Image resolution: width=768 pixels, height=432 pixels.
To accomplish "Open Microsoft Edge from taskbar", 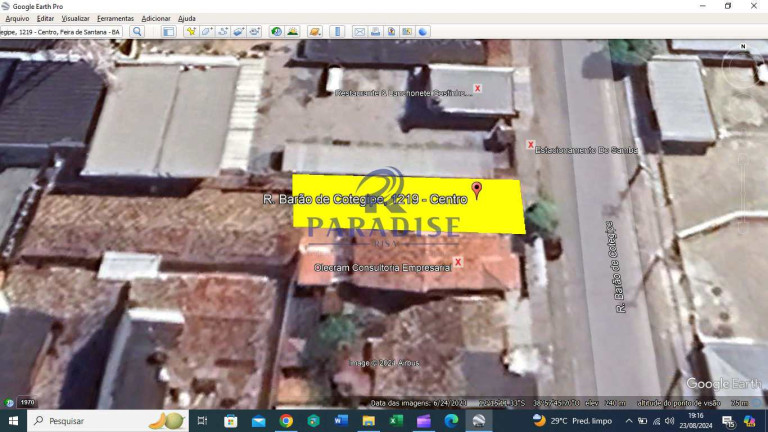I will click(x=451, y=421).
